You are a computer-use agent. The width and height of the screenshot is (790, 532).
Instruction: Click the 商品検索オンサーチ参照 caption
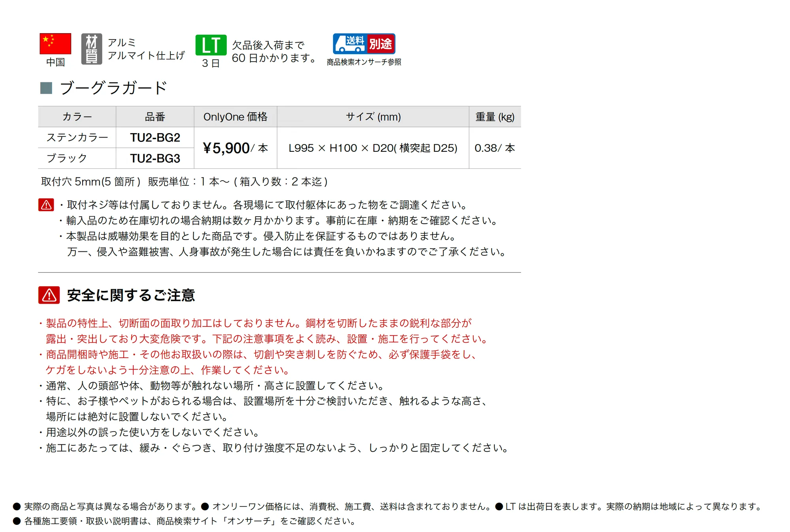(x=364, y=62)
